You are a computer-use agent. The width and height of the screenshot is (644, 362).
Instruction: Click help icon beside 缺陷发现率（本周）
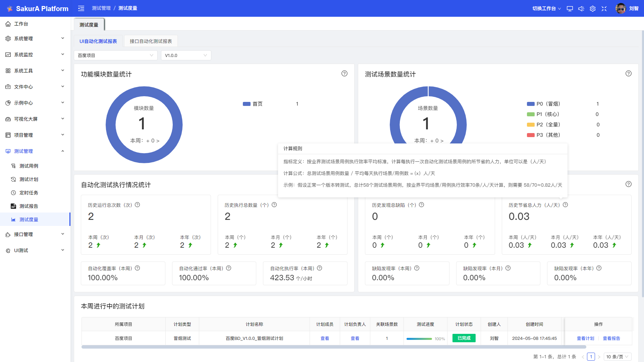click(x=417, y=268)
